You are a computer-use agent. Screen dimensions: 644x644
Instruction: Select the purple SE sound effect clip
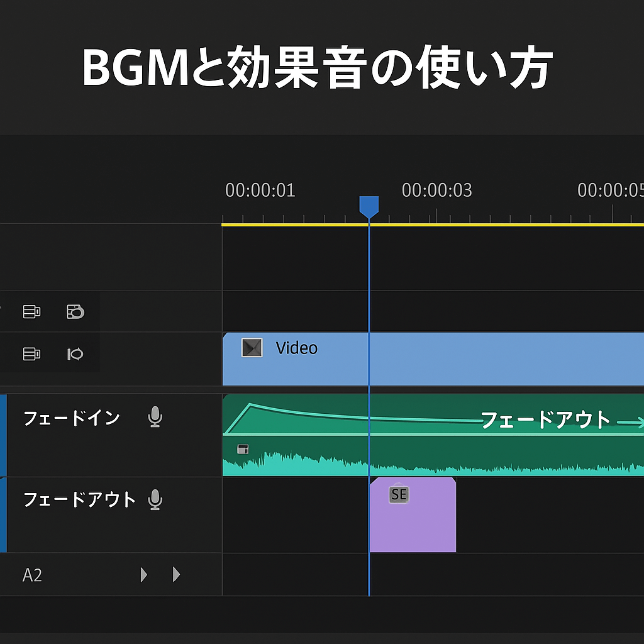(413, 514)
